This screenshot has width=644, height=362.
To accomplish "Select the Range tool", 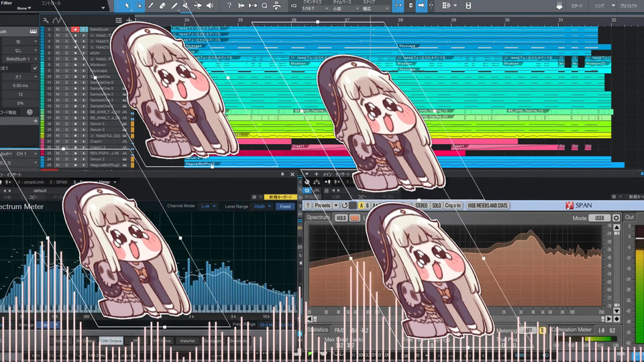I will tap(140, 6).
